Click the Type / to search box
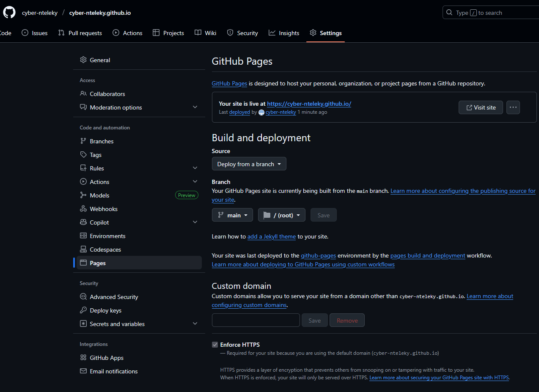539x392 pixels. coord(491,13)
